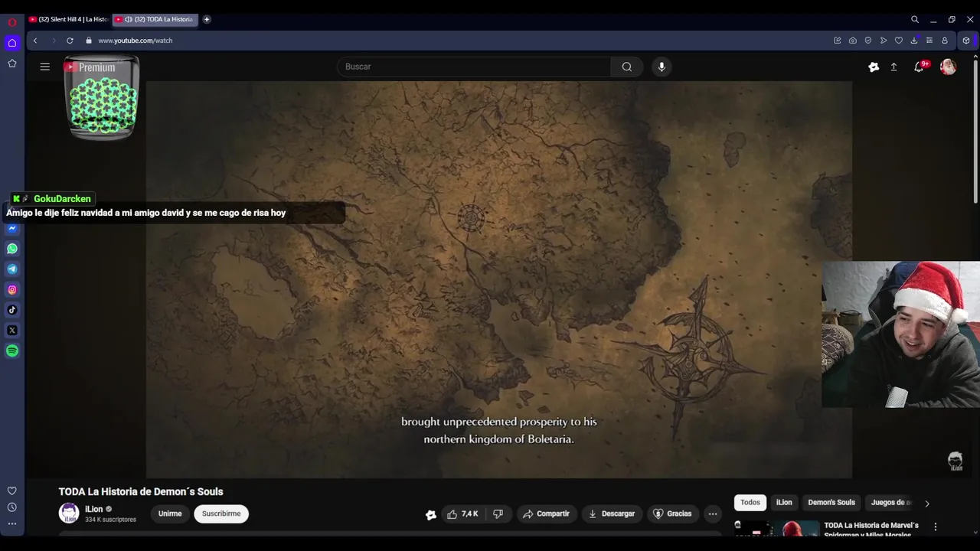Click the YouTube Buscar search field
Viewport: 980px width, 551px height.
coord(474,67)
